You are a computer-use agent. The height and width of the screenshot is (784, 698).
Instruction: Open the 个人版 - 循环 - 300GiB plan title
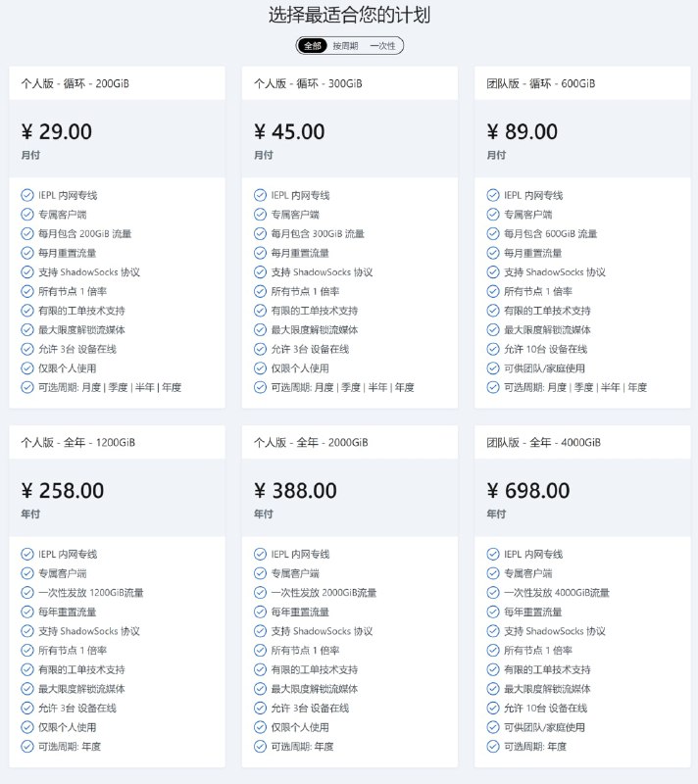click(308, 83)
